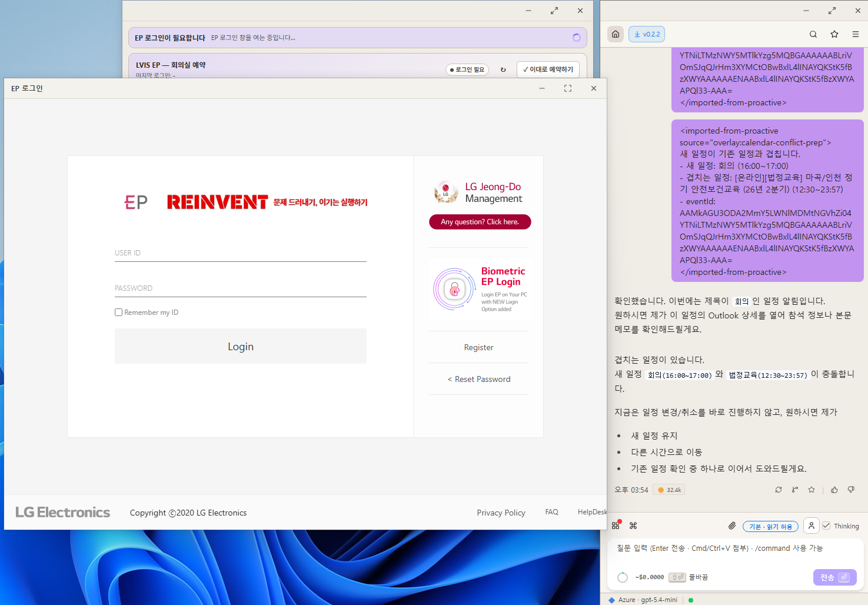Viewport: 868px width, 605px height.
Task: Click the Copyright ©2020 LG Electronics text
Action: (188, 513)
